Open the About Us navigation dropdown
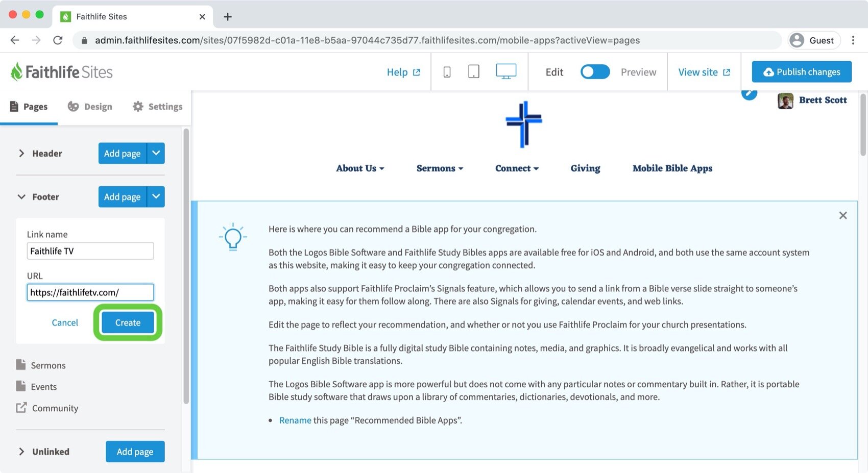The height and width of the screenshot is (473, 868). tap(360, 168)
